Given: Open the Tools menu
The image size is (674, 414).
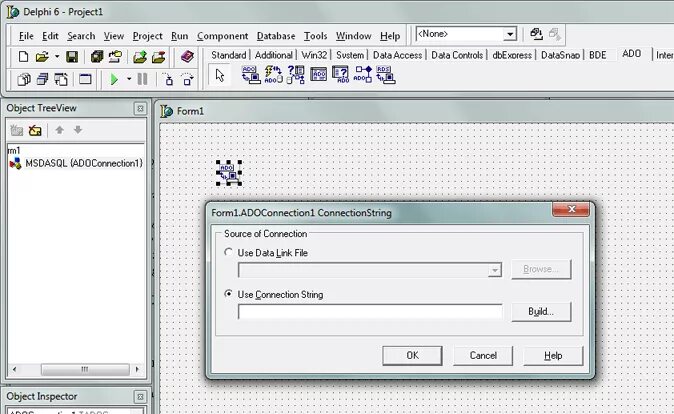Looking at the screenshot, I should pyautogui.click(x=316, y=36).
